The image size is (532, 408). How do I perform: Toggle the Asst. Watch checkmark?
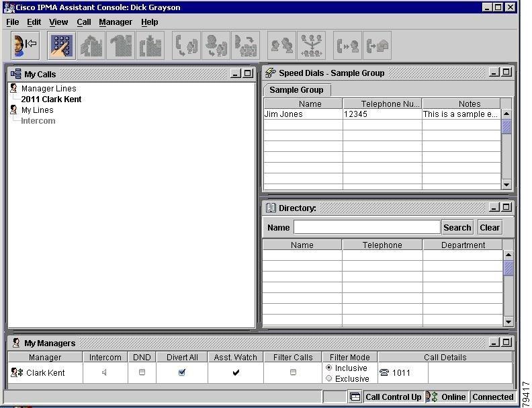click(x=236, y=372)
